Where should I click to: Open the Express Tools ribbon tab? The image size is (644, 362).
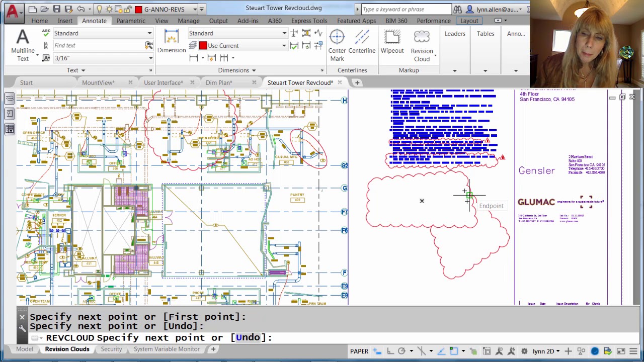[x=309, y=21]
